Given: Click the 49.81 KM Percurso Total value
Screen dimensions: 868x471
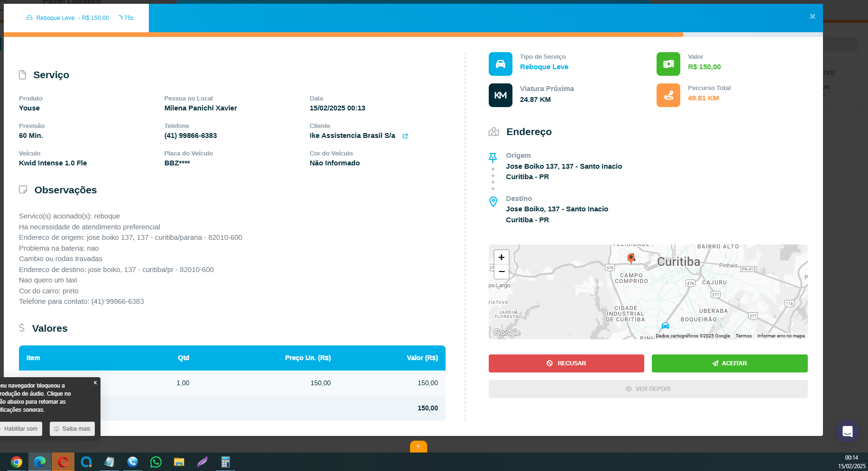Looking at the screenshot, I should click(x=704, y=98).
